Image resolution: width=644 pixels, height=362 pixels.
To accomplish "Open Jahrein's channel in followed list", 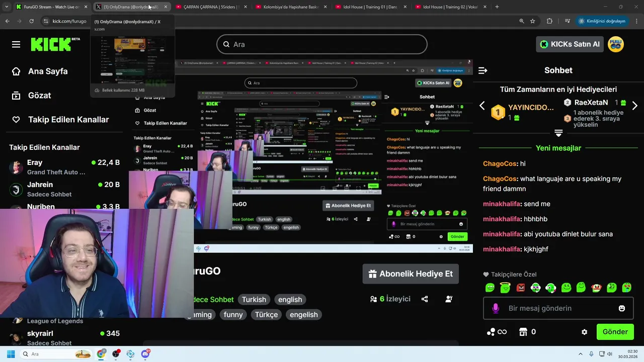I will coord(64,189).
